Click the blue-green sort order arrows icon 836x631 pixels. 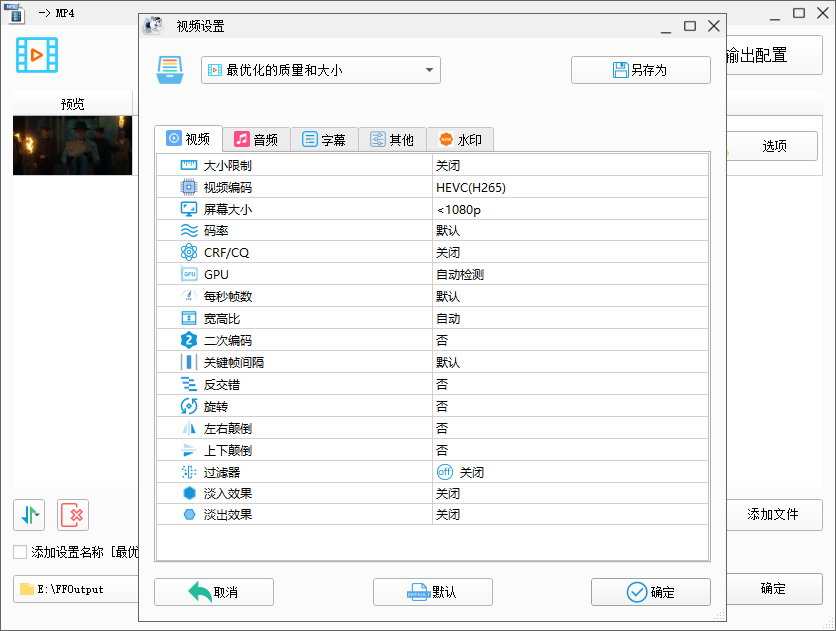tap(28, 515)
